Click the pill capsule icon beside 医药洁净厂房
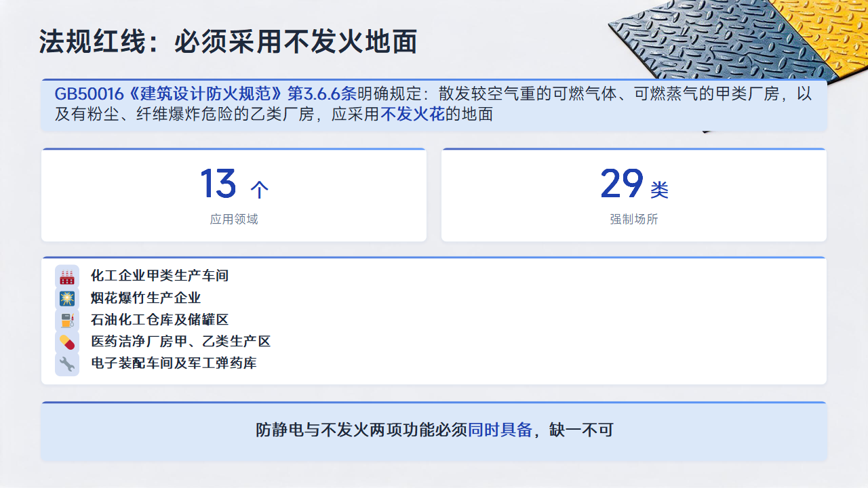Screen dimensions: 868x488 [67, 342]
